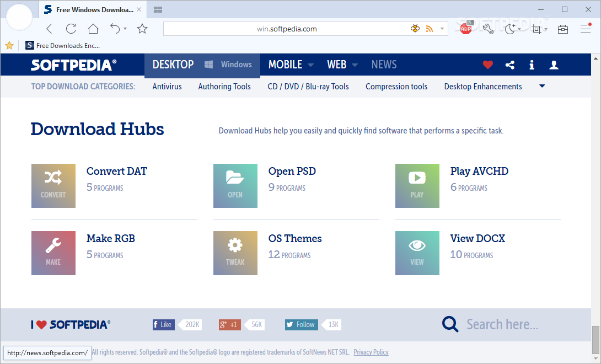
Task: Click the Twitter Follow button
Action: pos(301,324)
